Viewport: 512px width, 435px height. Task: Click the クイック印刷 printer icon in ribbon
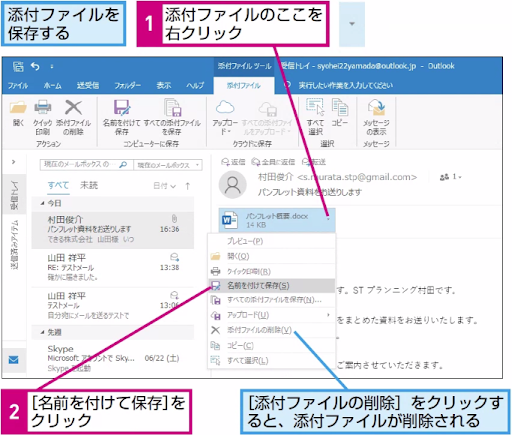[x=43, y=108]
